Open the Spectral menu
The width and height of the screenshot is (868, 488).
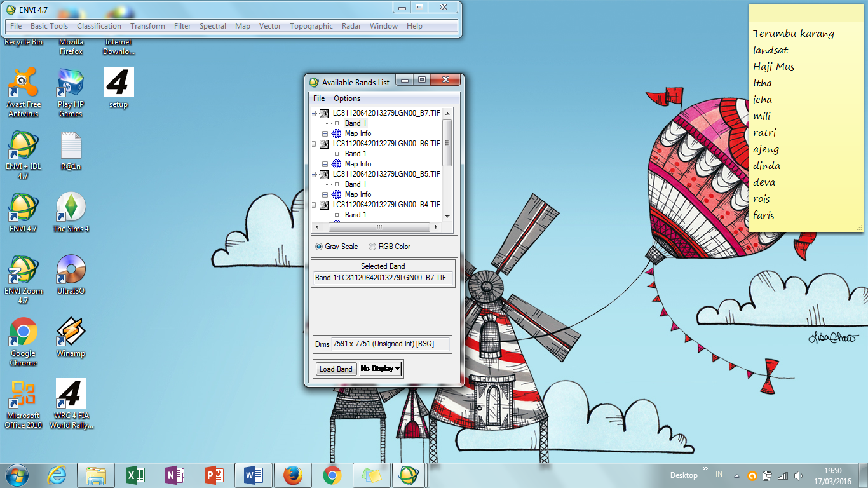coord(213,26)
